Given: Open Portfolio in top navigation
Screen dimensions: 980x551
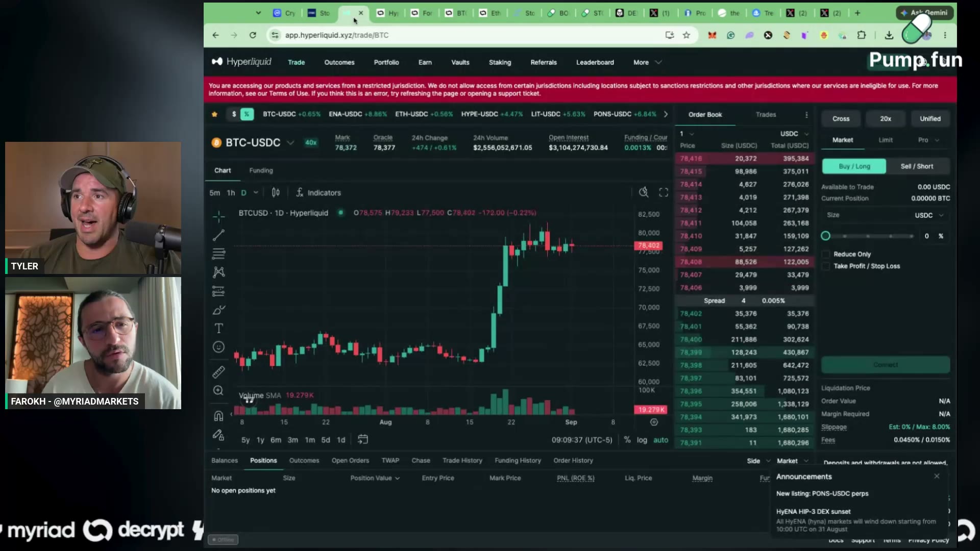Looking at the screenshot, I should [386, 62].
